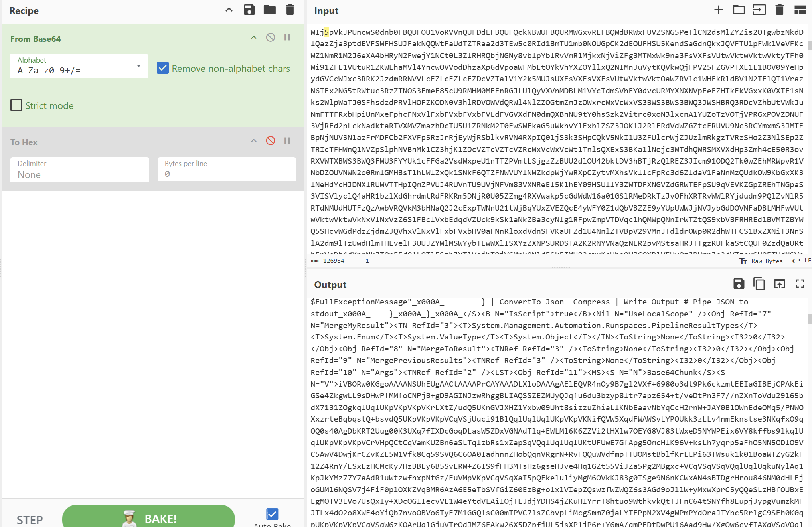
Task: Load a recipe with the folder icon
Action: point(270,10)
